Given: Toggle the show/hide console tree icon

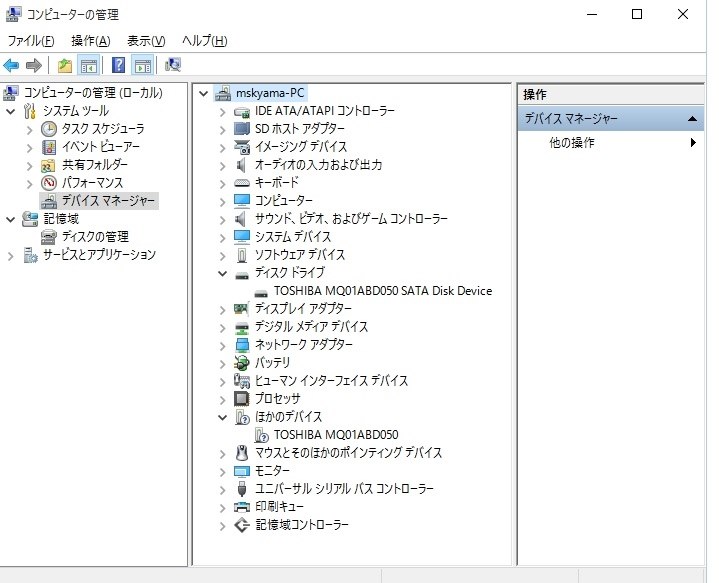Looking at the screenshot, I should (88, 66).
